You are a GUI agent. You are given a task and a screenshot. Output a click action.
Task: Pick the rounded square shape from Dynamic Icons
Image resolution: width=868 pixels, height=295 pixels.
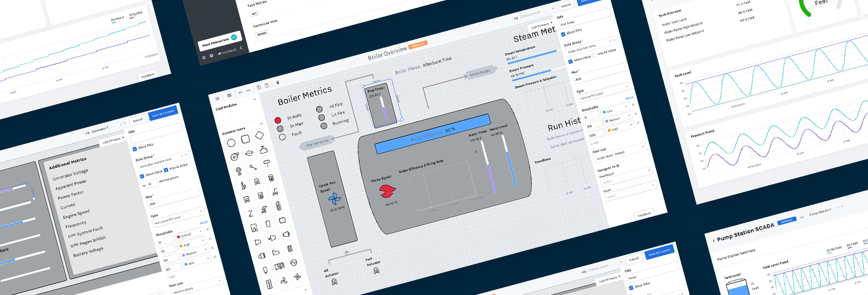246,139
